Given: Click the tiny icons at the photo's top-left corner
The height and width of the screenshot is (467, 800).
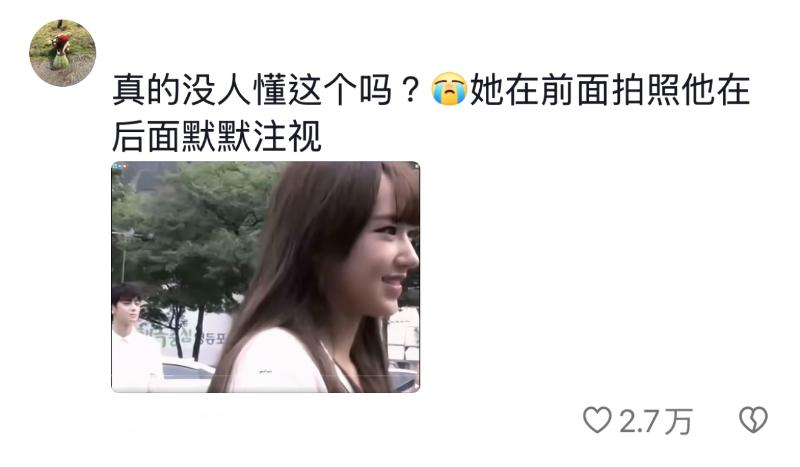Looking at the screenshot, I should pos(119,166).
